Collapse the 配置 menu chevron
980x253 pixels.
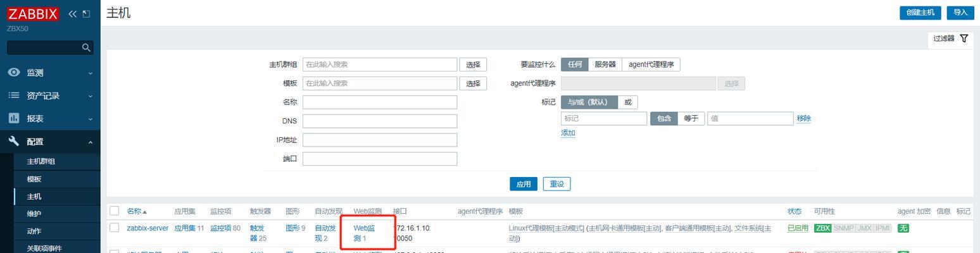91,142
